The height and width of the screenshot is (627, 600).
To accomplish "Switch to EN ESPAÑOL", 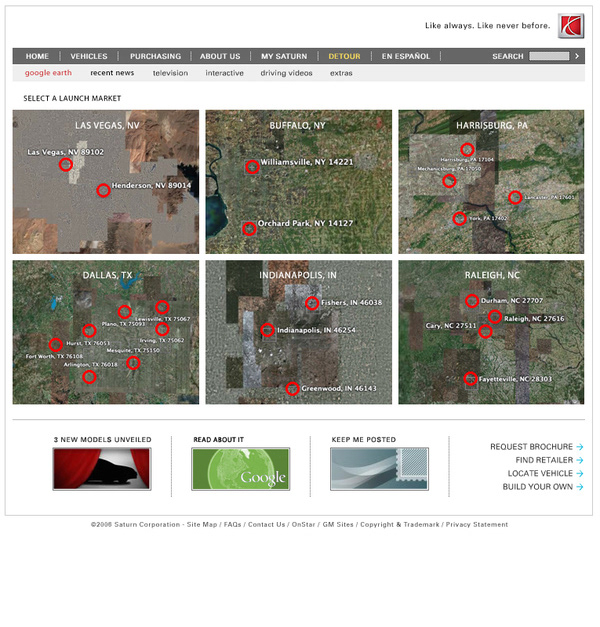I will point(406,56).
